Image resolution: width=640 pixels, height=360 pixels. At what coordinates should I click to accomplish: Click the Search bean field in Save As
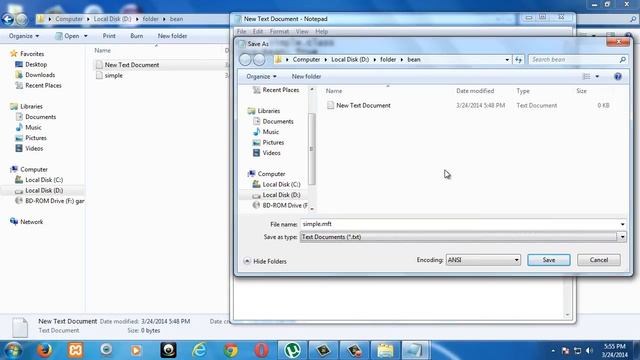click(x=578, y=60)
